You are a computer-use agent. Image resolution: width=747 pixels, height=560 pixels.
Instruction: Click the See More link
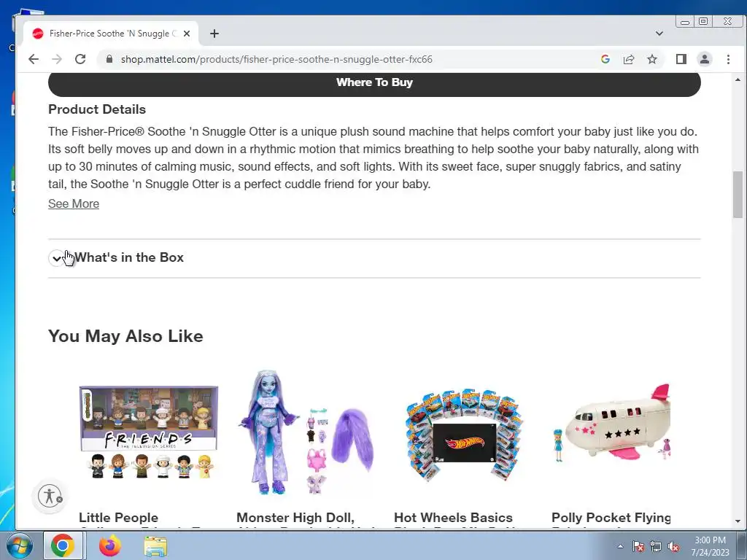(x=74, y=204)
